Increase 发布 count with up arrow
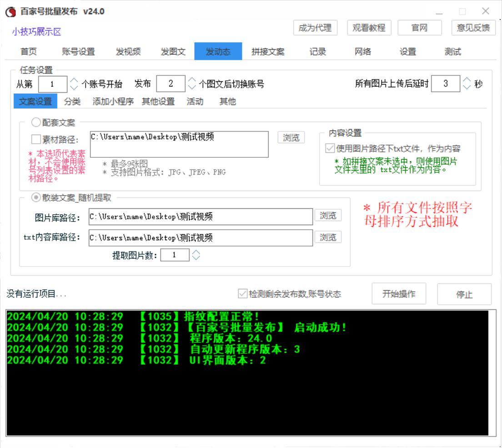502x448 pixels. [192, 80]
